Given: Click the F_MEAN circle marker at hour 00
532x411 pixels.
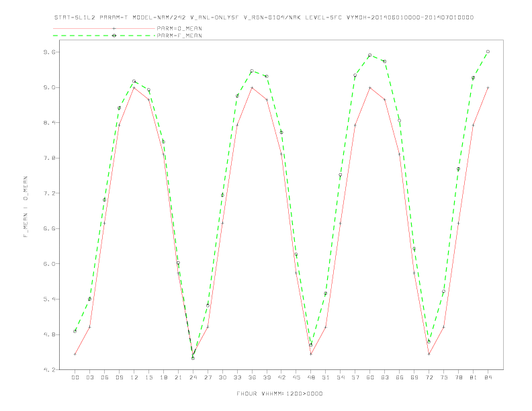Looking at the screenshot, I should pos(75,331).
